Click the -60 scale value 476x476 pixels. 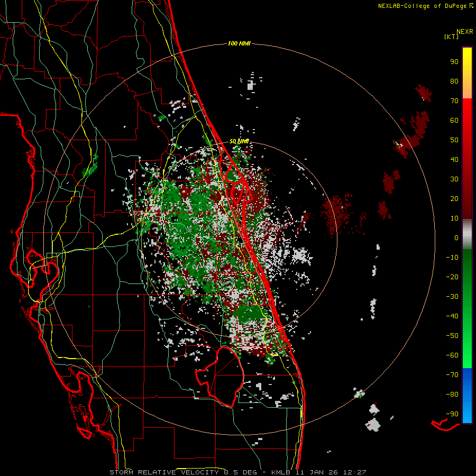(x=452, y=355)
